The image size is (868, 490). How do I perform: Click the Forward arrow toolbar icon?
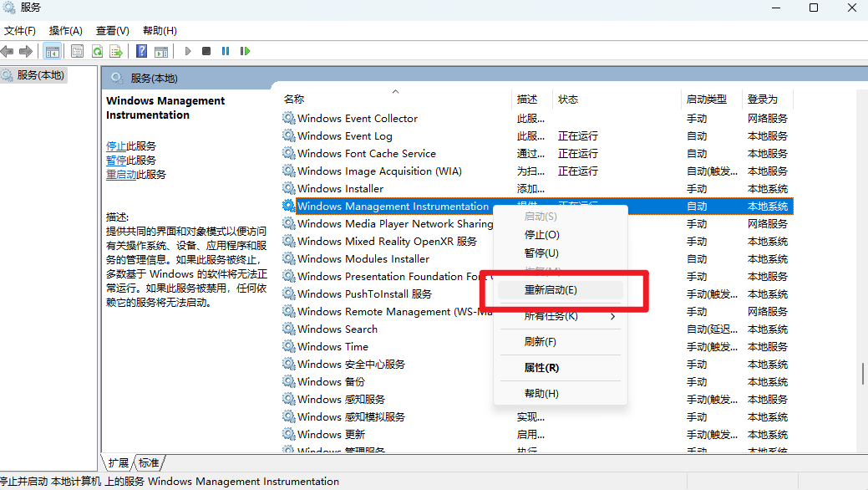click(25, 52)
